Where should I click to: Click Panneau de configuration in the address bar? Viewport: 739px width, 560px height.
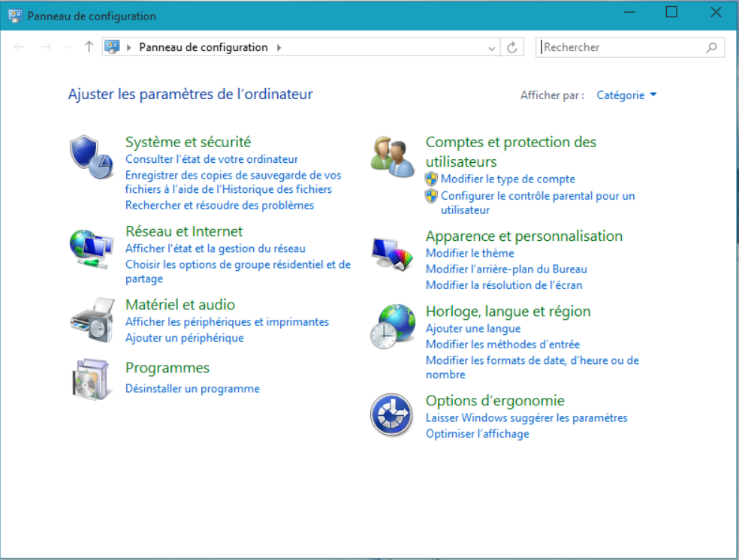click(x=203, y=47)
